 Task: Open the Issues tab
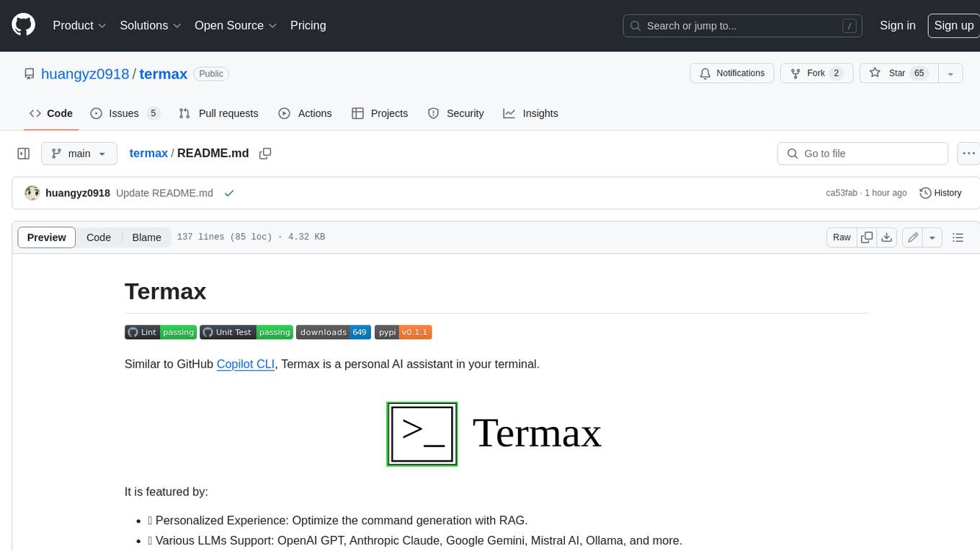pyautogui.click(x=125, y=113)
